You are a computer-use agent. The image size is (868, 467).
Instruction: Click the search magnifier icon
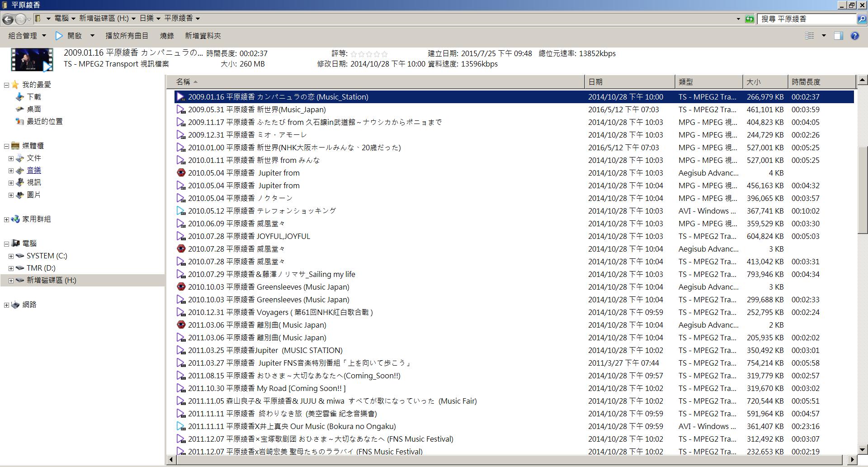click(862, 19)
